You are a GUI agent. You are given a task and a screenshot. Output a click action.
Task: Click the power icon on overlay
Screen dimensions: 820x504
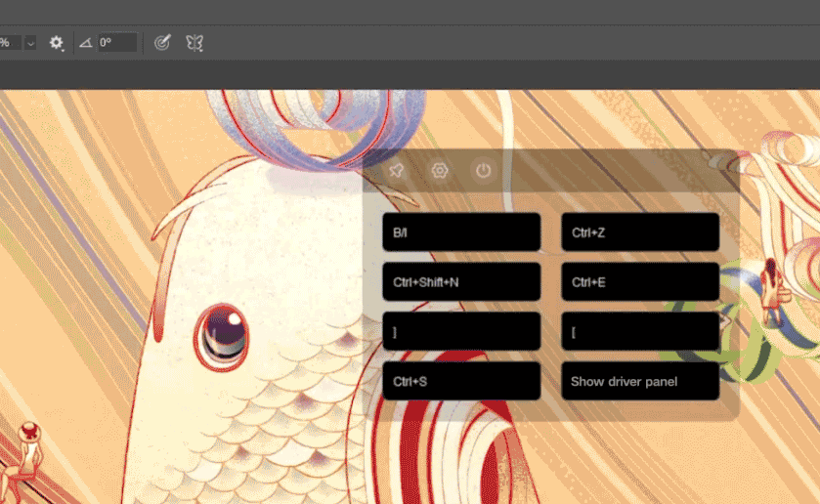point(483,171)
